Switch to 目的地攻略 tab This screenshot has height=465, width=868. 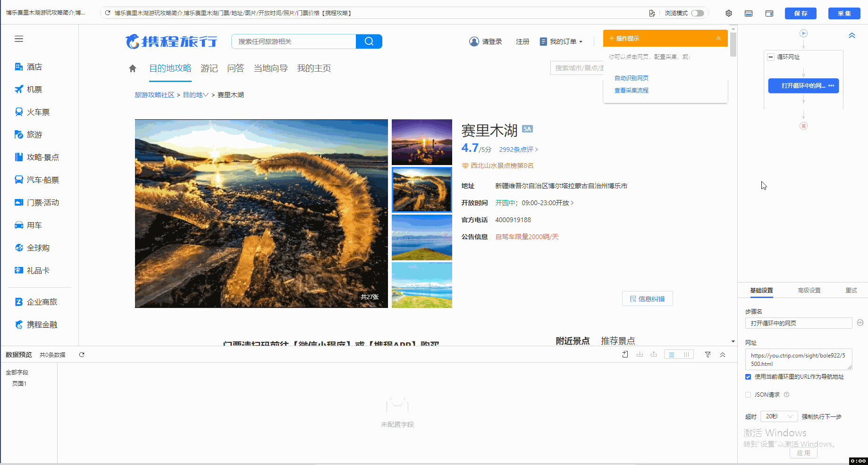tap(170, 68)
